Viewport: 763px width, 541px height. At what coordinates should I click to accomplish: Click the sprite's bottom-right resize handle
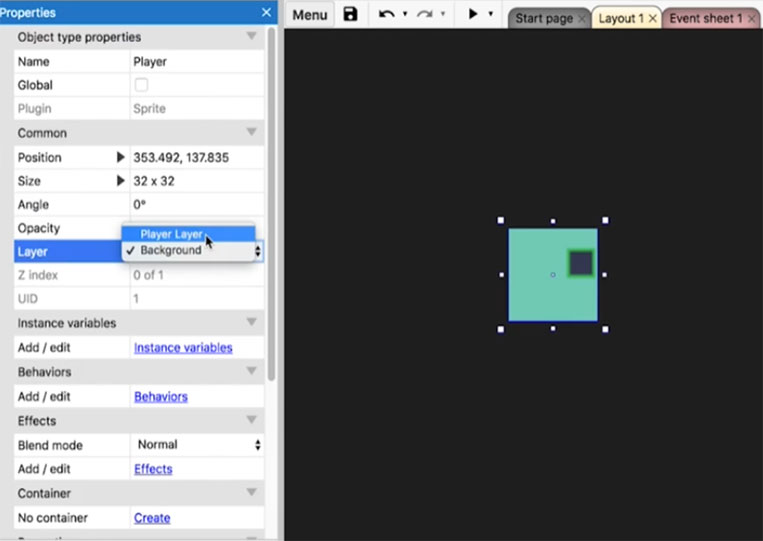605,329
